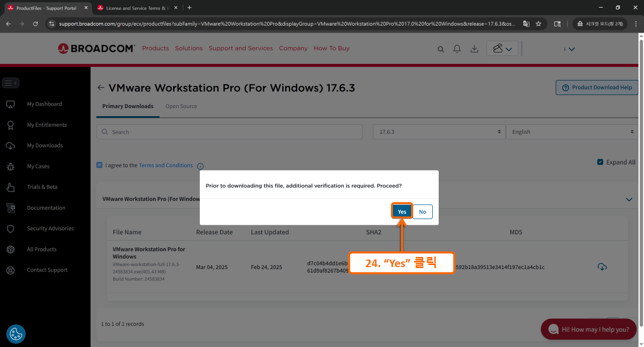Switch to Primary Downloads tab
The width and height of the screenshot is (644, 347).
[128, 106]
